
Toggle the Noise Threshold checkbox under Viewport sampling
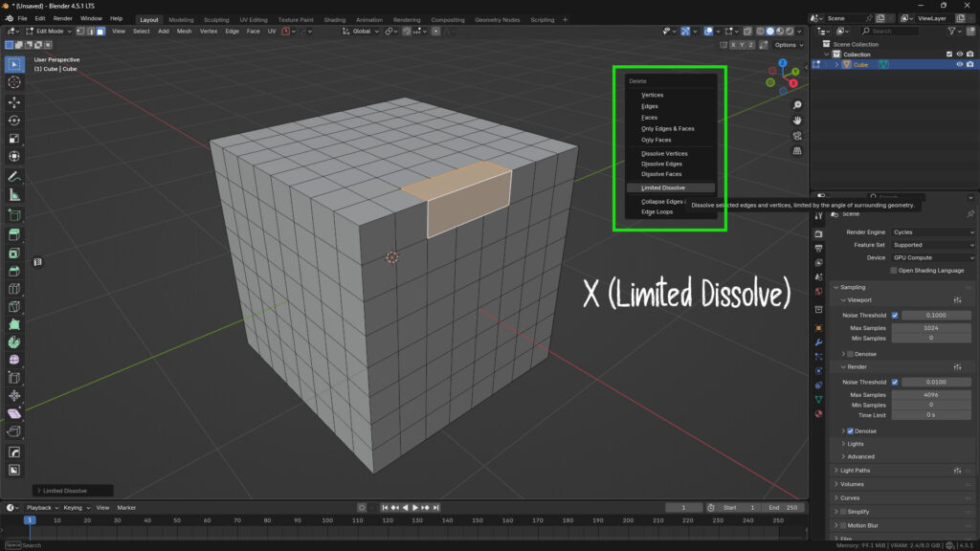[893, 315]
